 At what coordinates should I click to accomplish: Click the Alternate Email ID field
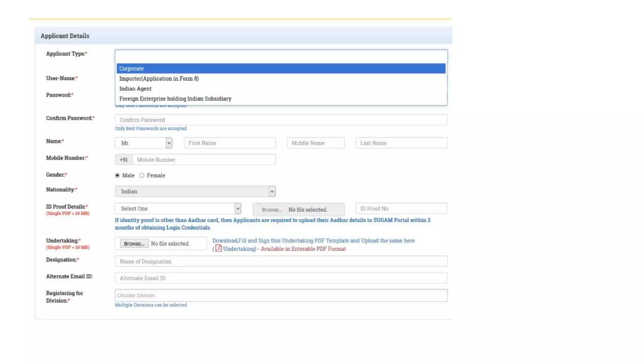click(281, 278)
